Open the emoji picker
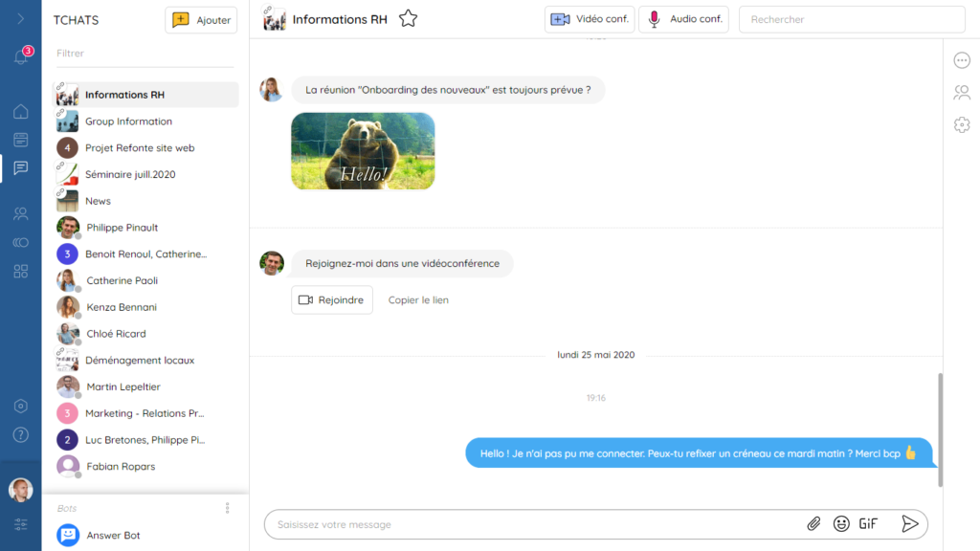The image size is (980, 551). point(841,523)
